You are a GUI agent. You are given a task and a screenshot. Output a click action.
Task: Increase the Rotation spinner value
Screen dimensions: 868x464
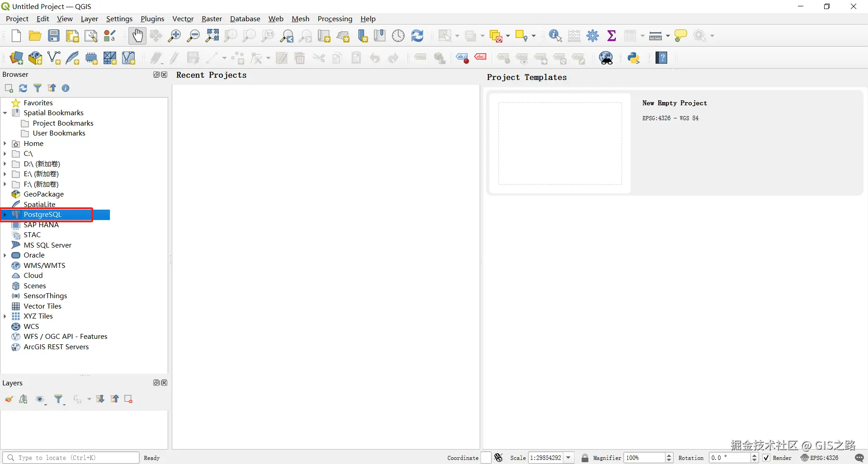[x=755, y=455]
